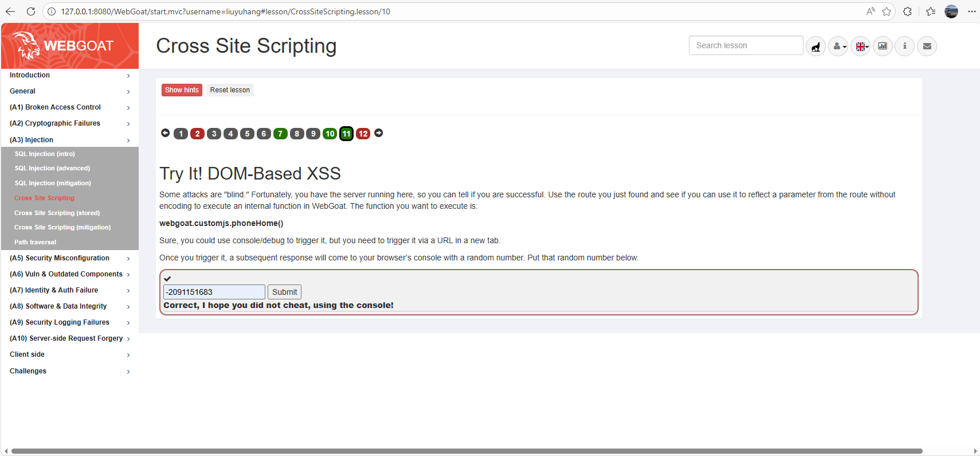Click the WebWolf icon button
The width and height of the screenshot is (980, 456).
click(816, 46)
